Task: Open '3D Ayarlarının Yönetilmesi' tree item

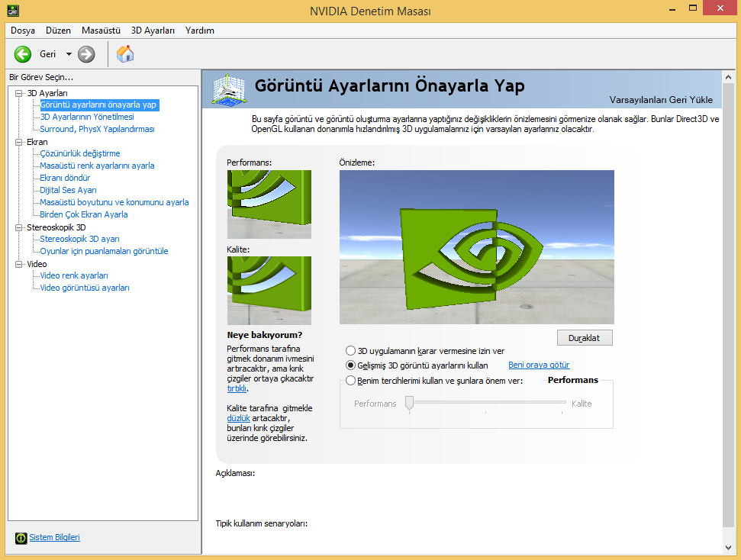Action: pos(87,117)
